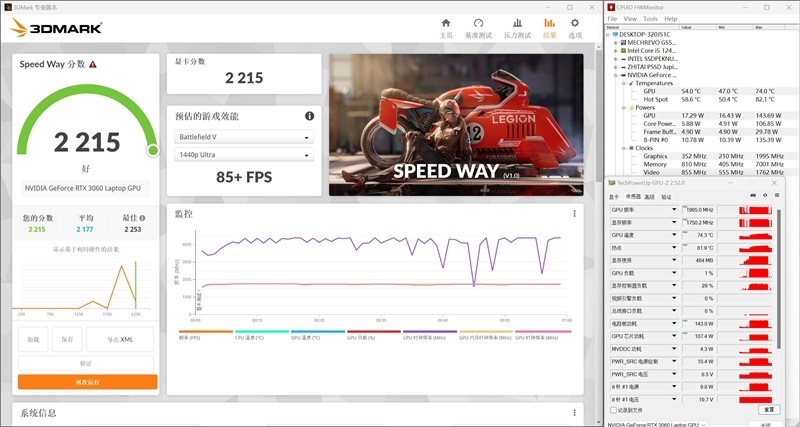Image resolution: width=800 pixels, height=427 pixels.
Task: Click the 加载 (load) button
Action: [33, 339]
